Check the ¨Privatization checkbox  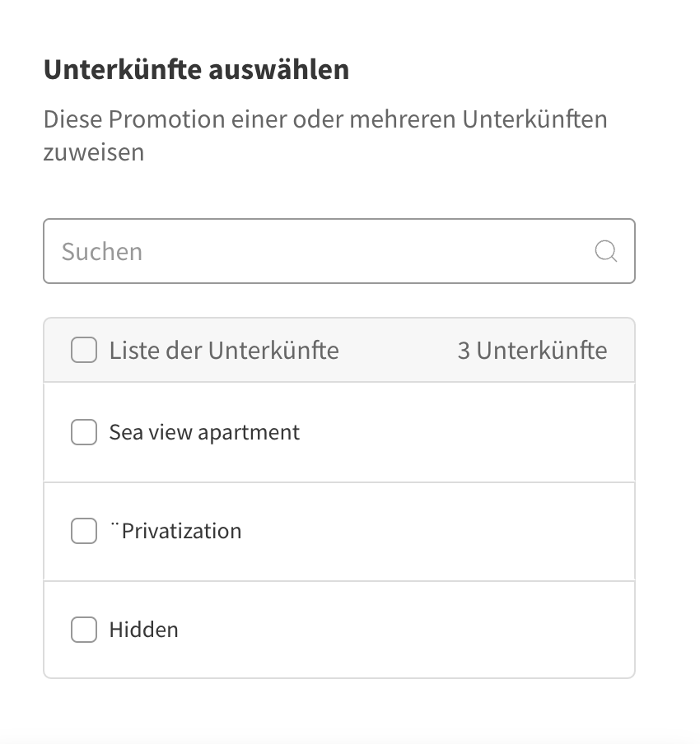coord(84,531)
